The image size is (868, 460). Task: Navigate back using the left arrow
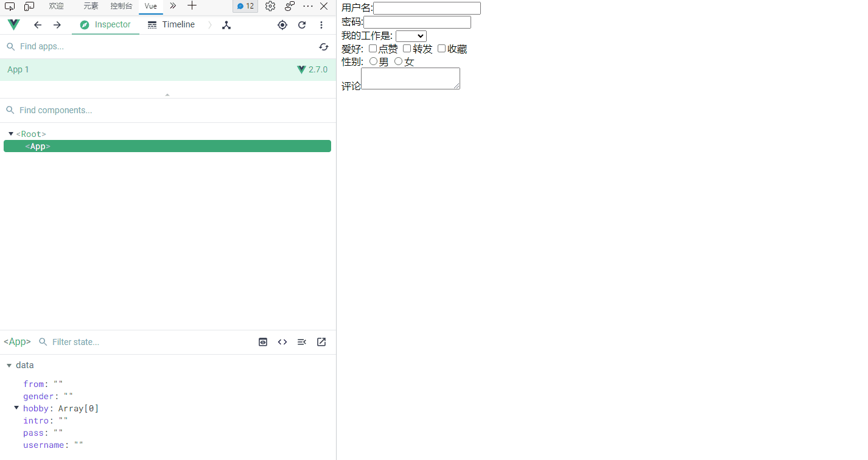point(38,25)
